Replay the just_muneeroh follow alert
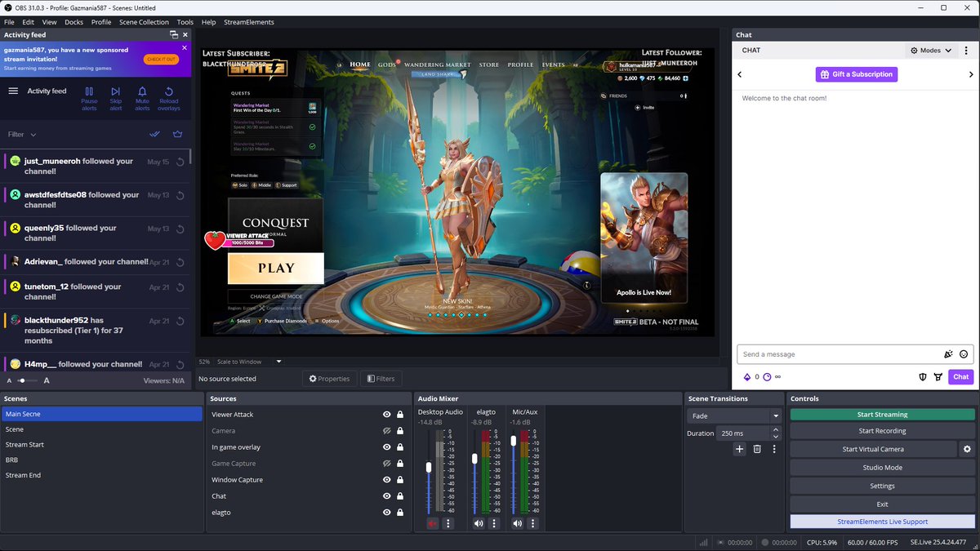Image resolution: width=980 pixels, height=551 pixels. [180, 162]
